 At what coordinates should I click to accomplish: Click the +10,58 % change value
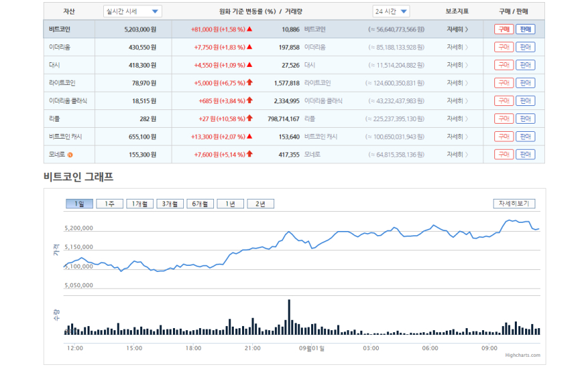232,119
